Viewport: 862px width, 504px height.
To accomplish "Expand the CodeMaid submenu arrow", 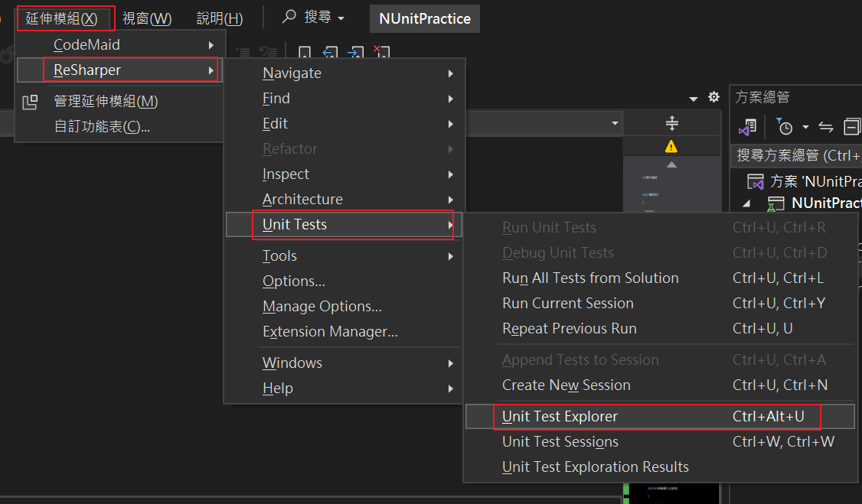I will [x=211, y=45].
